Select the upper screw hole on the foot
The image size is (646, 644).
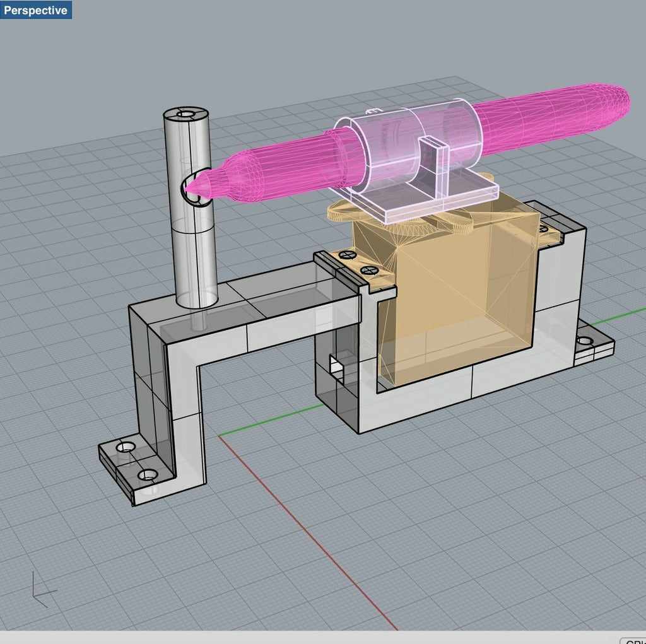click(x=126, y=448)
